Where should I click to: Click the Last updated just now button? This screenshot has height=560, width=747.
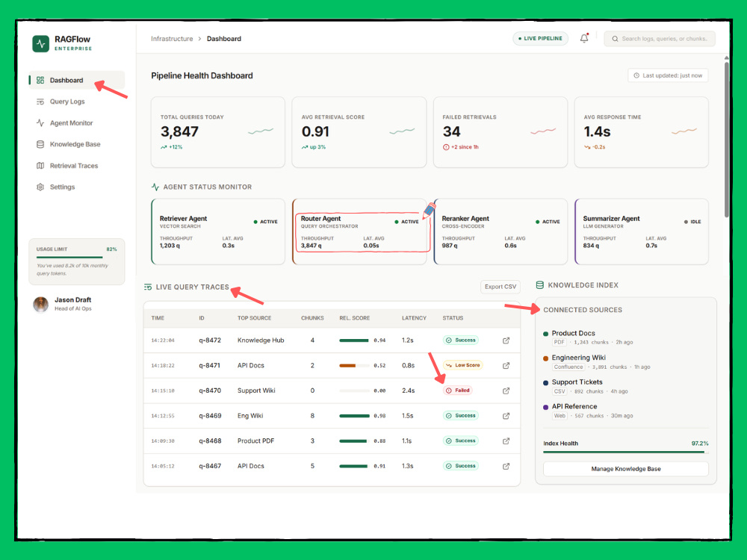(668, 75)
